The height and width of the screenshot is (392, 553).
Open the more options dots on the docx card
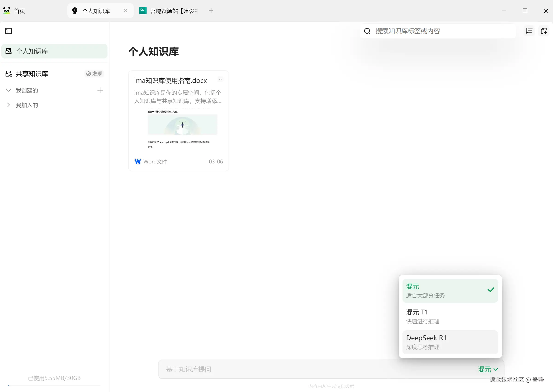click(x=220, y=79)
